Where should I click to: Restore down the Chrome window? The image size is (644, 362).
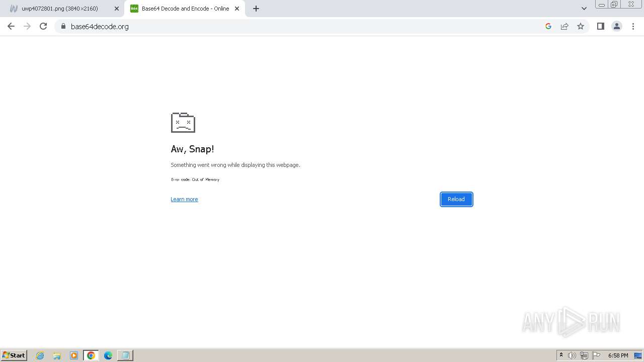coord(614,5)
